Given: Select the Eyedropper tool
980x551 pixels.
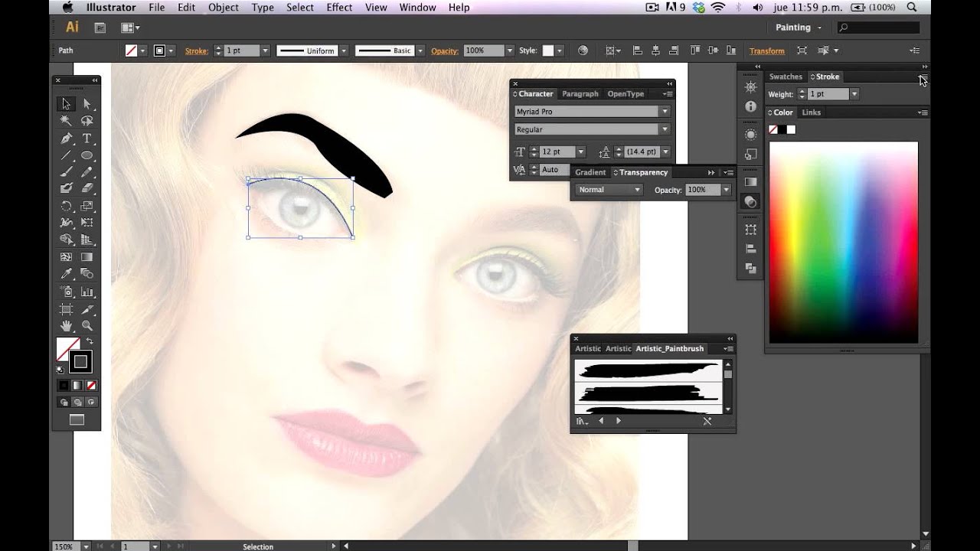Looking at the screenshot, I should (66, 274).
